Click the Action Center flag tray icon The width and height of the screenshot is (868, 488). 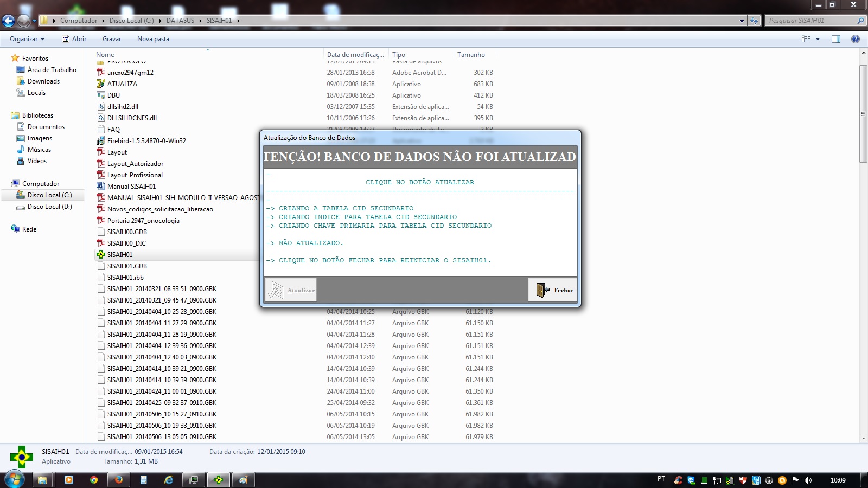click(x=795, y=480)
